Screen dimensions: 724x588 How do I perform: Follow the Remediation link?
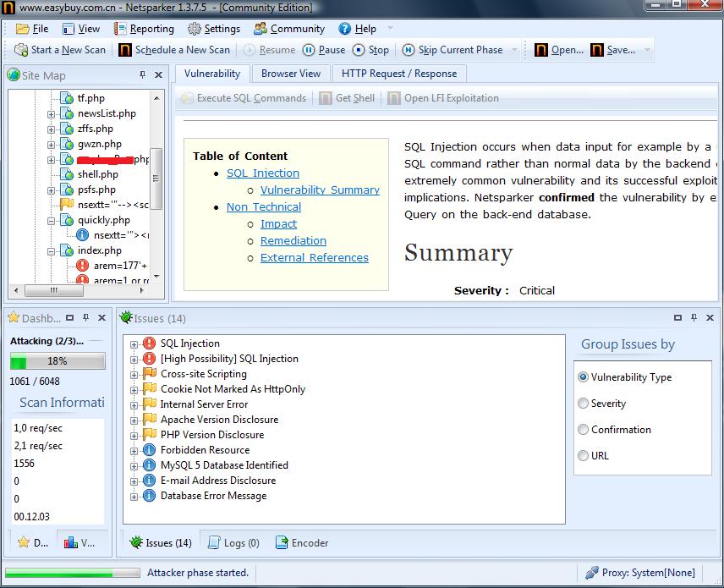[x=293, y=240]
